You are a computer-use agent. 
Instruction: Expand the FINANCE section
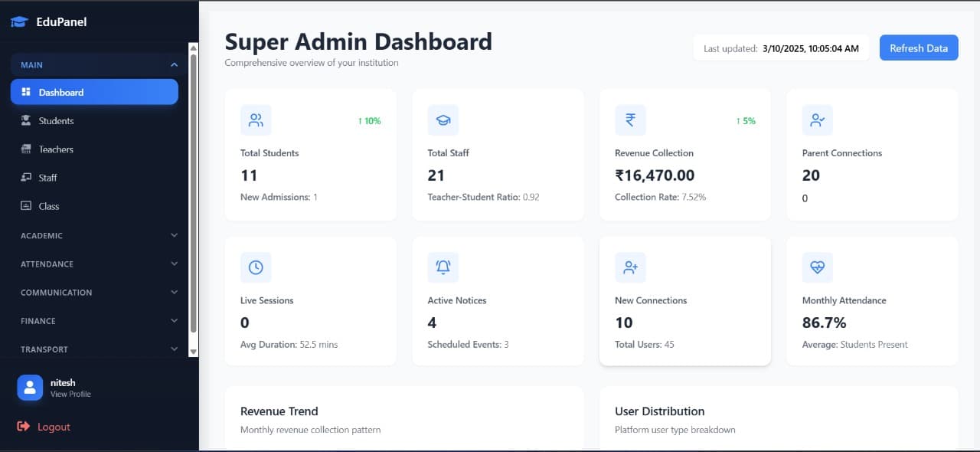pyautogui.click(x=99, y=320)
